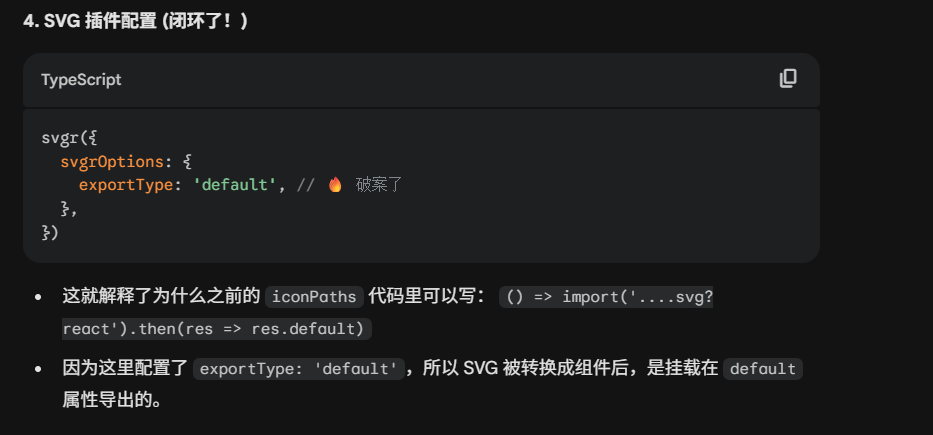Click the "react').then(res => res.default)" inline code

[216, 328]
